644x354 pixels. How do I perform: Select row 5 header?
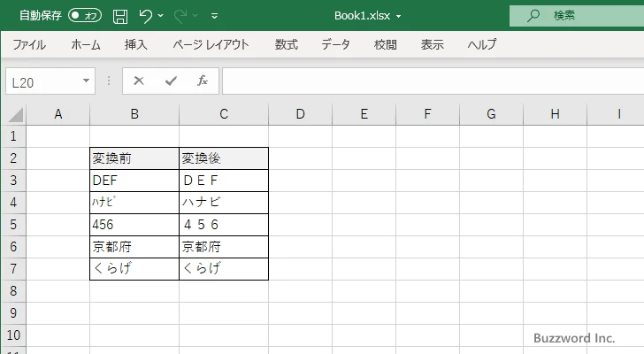tap(13, 225)
